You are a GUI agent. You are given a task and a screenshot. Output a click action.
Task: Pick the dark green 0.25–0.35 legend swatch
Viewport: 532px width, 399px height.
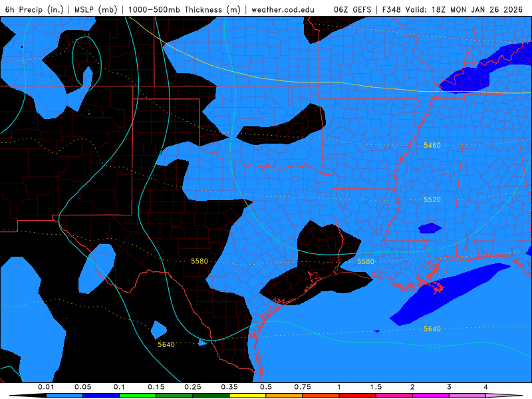point(211,396)
